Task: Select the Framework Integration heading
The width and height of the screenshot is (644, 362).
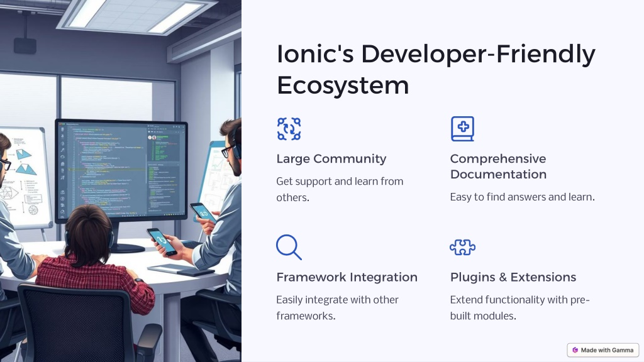Action: pos(347,277)
